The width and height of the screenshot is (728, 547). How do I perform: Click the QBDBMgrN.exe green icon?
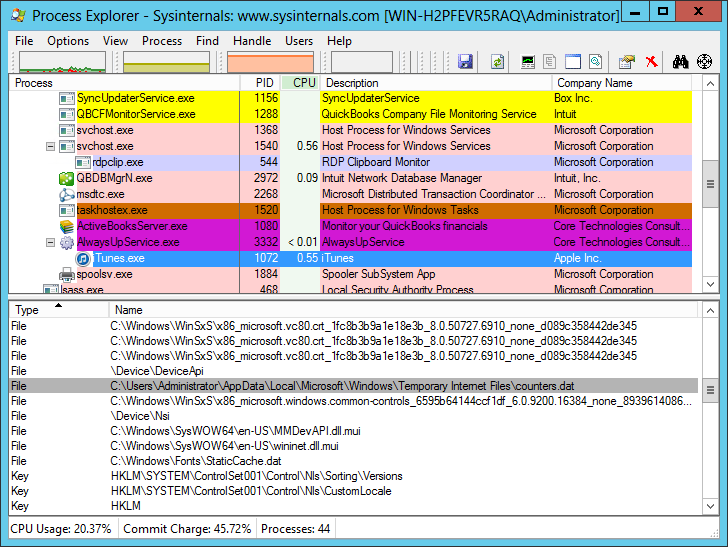(x=66, y=178)
